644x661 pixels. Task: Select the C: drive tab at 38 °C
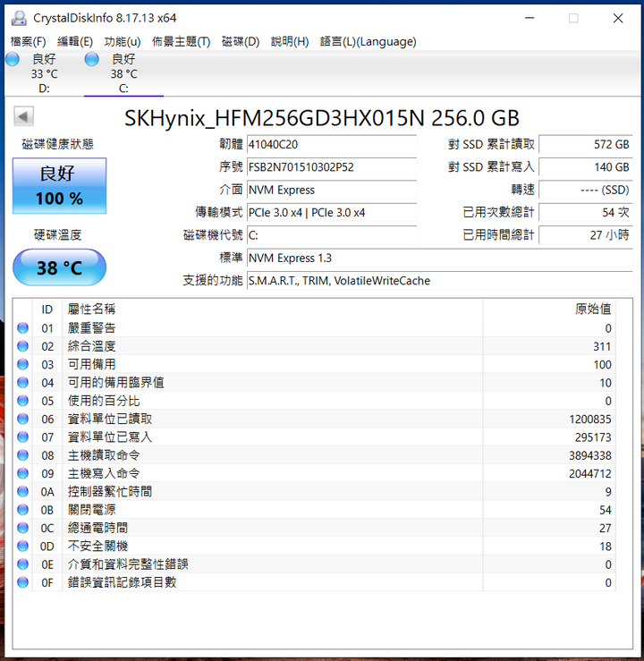(x=123, y=73)
